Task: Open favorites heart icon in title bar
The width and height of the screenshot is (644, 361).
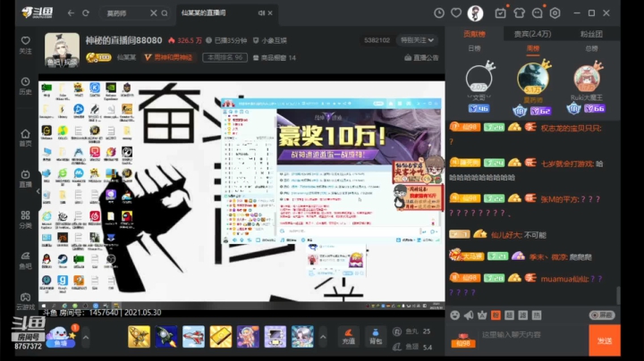Action: 456,13
